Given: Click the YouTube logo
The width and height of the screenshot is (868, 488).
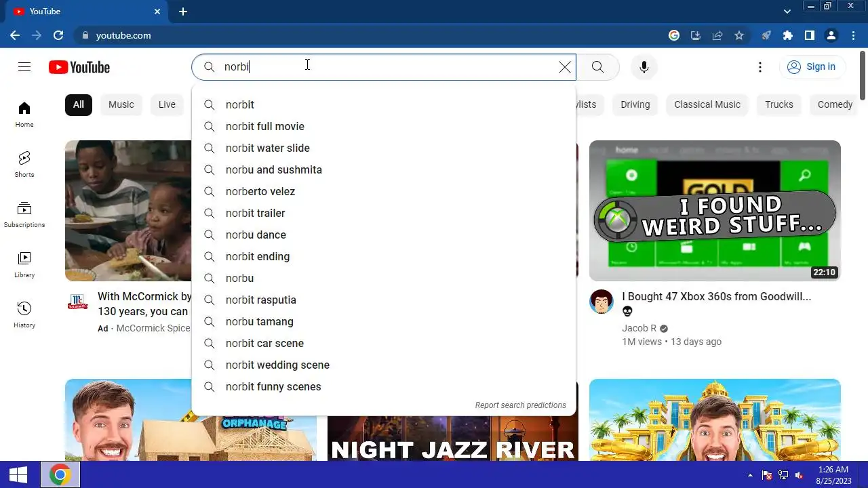Looking at the screenshot, I should (x=79, y=67).
